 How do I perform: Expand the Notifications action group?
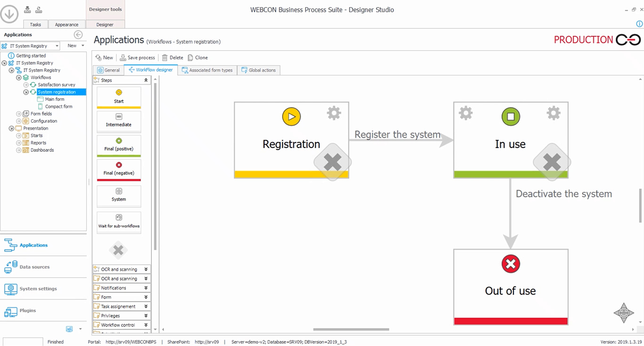pyautogui.click(x=146, y=288)
